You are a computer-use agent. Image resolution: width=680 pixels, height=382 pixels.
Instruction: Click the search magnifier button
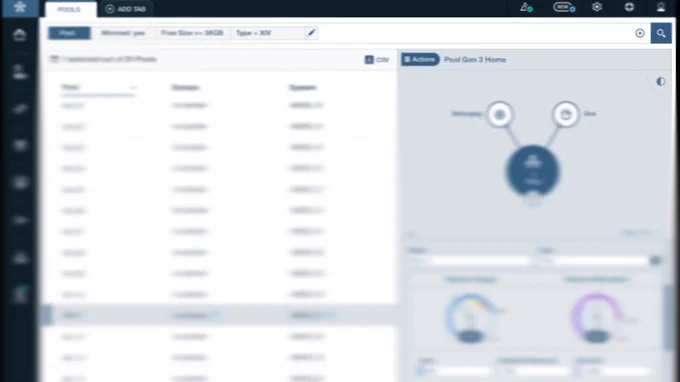pyautogui.click(x=661, y=33)
